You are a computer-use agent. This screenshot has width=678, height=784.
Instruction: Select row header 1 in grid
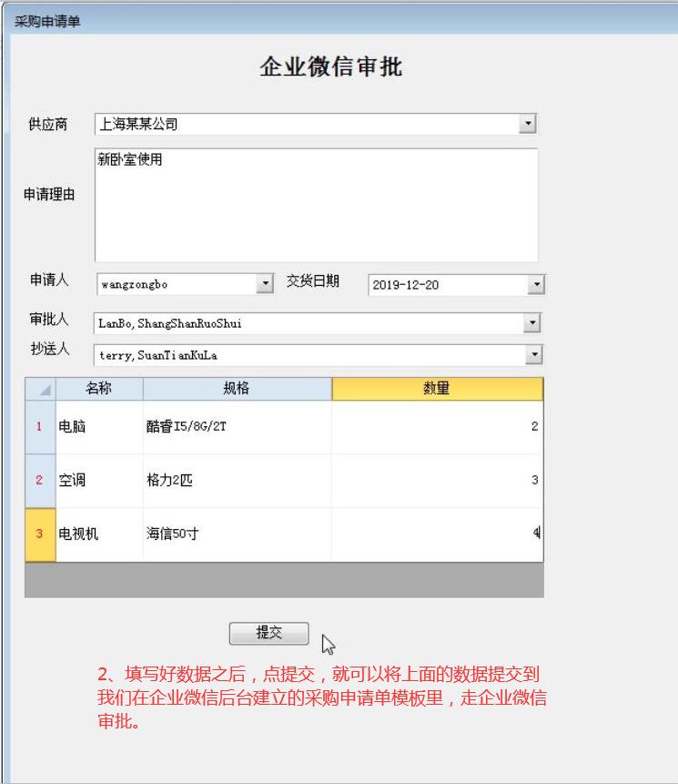coord(40,427)
